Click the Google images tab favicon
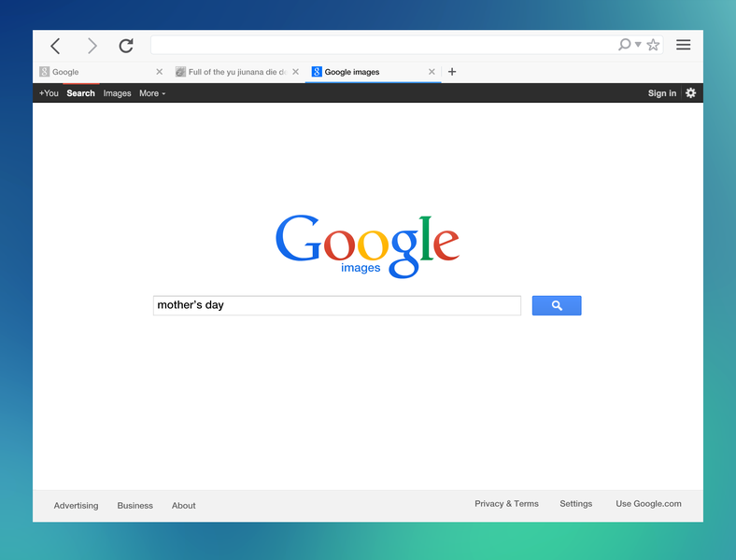This screenshot has height=560, width=736. (317, 72)
